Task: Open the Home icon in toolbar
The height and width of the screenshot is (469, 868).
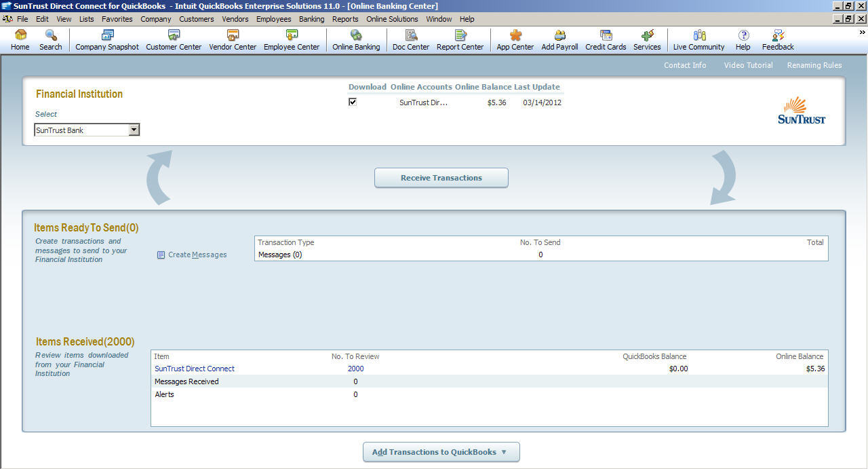Action: (20, 40)
